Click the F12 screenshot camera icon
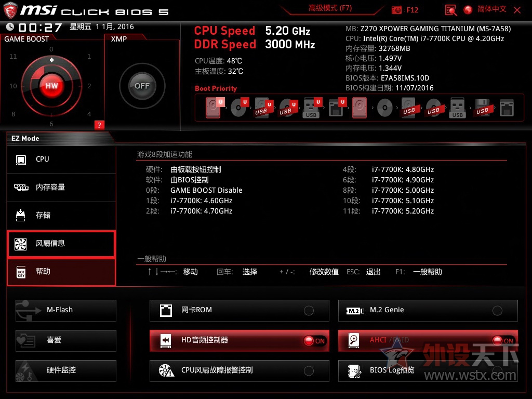The width and height of the screenshot is (532, 399). click(x=396, y=10)
